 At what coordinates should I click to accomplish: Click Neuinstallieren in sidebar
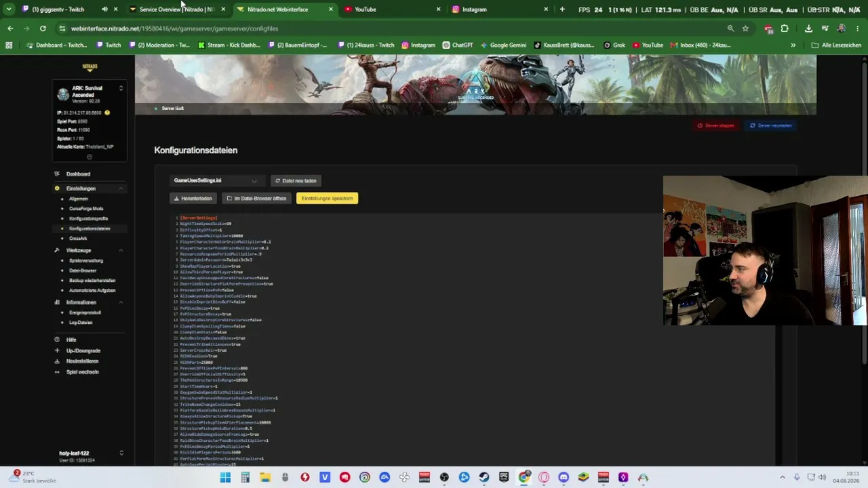tap(82, 361)
